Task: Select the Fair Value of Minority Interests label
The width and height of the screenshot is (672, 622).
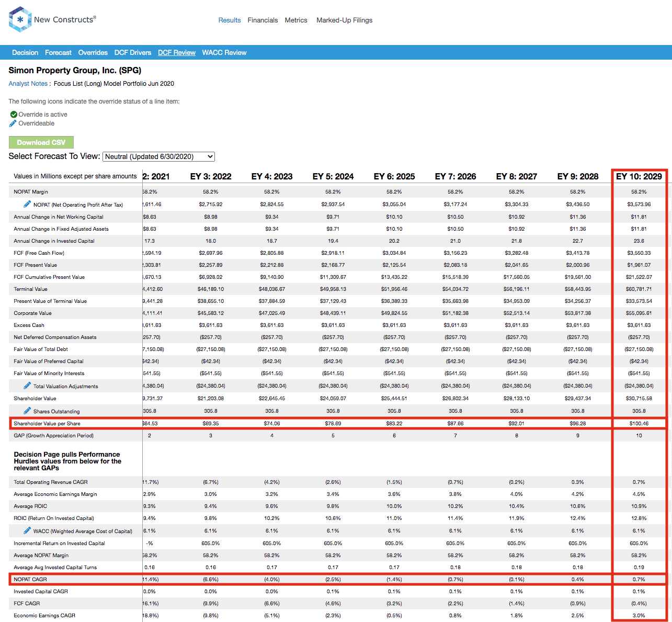Action: tap(49, 374)
